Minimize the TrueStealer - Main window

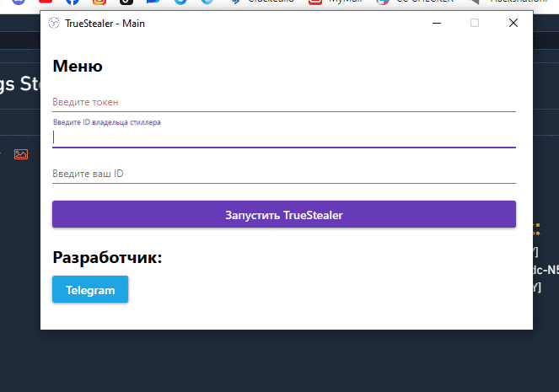(x=437, y=23)
